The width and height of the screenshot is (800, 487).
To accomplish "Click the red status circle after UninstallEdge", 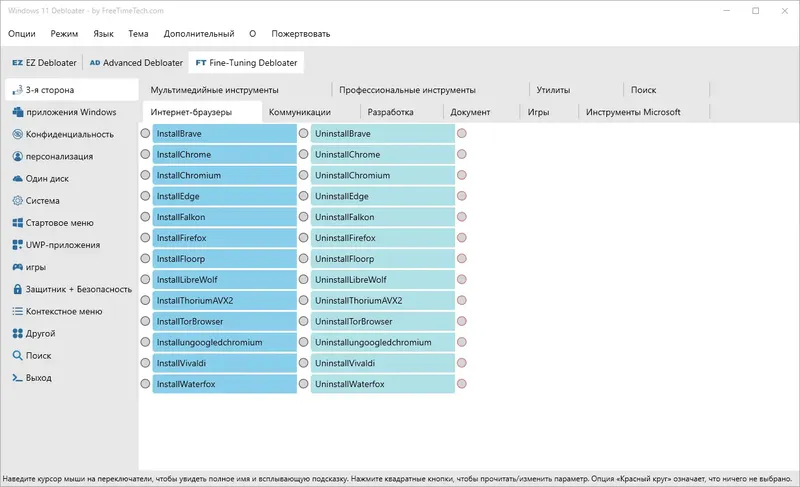I will pyautogui.click(x=462, y=196).
